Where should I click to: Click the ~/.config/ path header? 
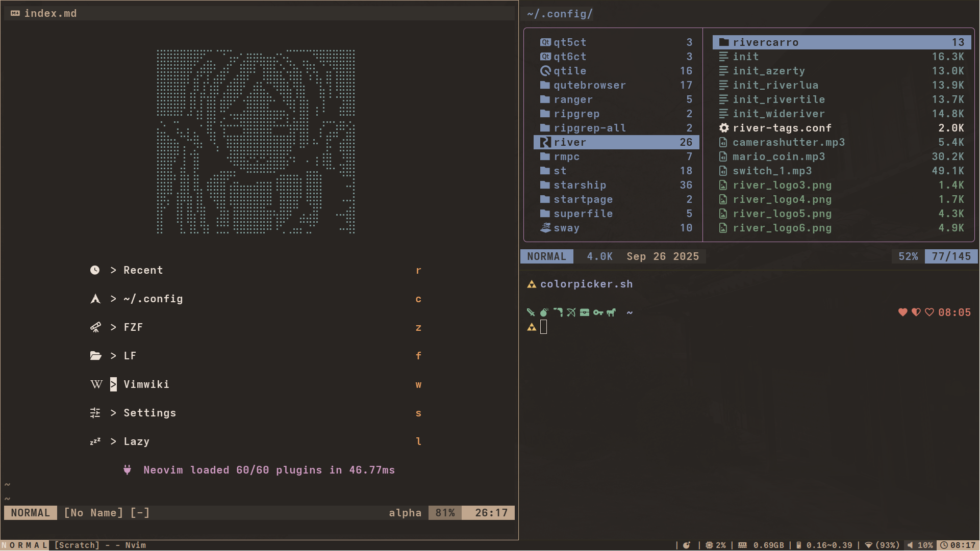(560, 14)
